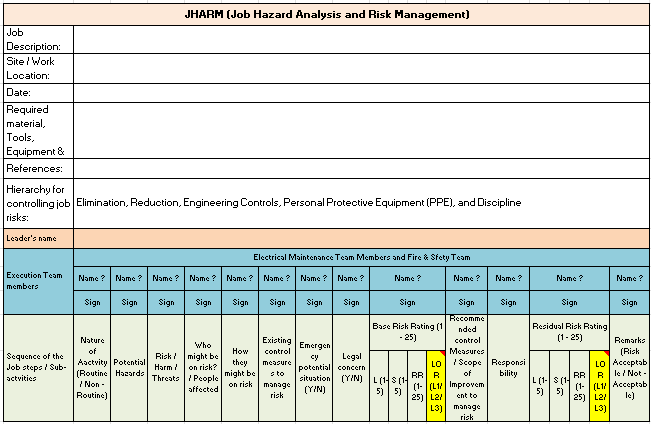Screen dimensions: 651x424
Task: Select the 'Required material, Tools, Equipment &' cell
Action: click(39, 130)
